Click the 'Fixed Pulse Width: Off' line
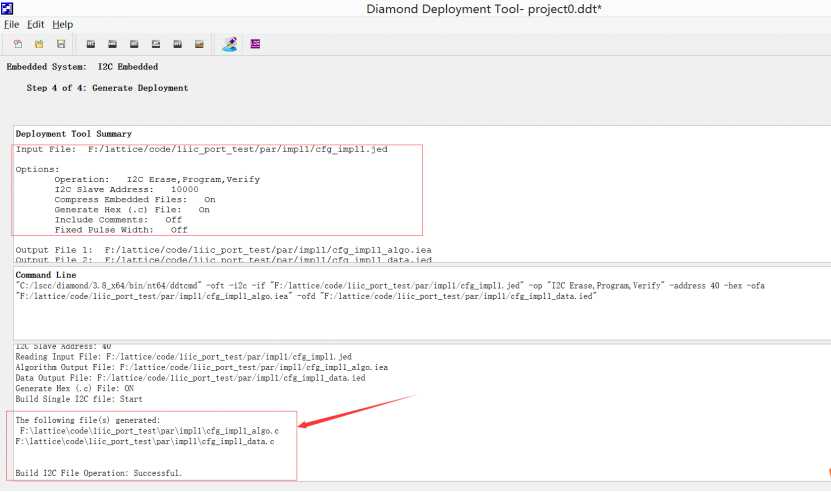The width and height of the screenshot is (831, 492). click(x=121, y=230)
